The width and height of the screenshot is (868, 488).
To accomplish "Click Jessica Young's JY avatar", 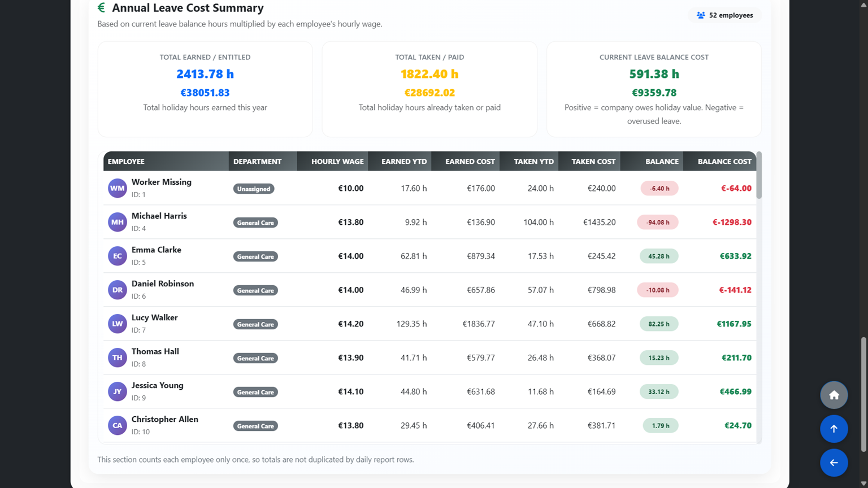I will tap(117, 391).
